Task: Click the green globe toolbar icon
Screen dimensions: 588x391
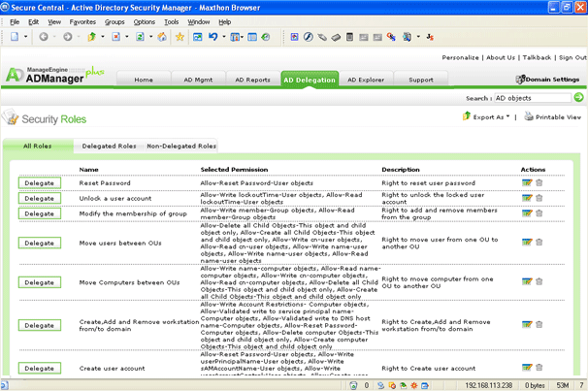Action: 266,37
